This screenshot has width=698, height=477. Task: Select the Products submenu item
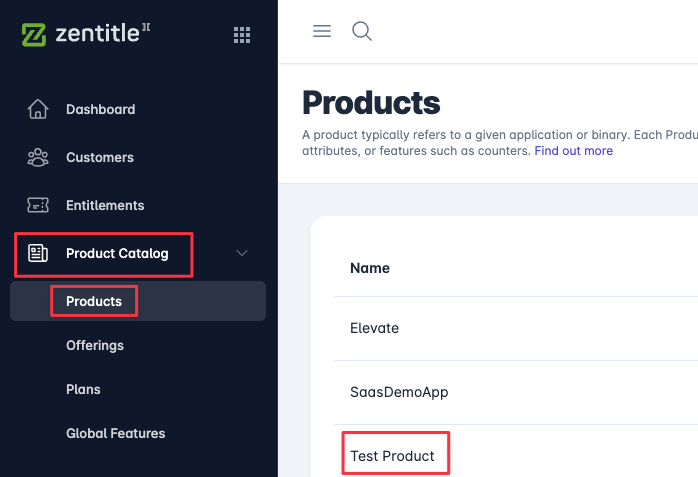point(94,301)
